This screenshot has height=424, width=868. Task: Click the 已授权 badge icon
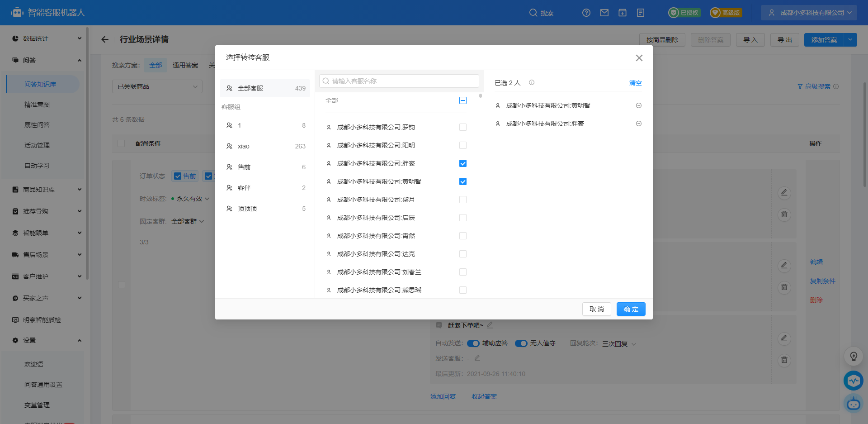674,13
